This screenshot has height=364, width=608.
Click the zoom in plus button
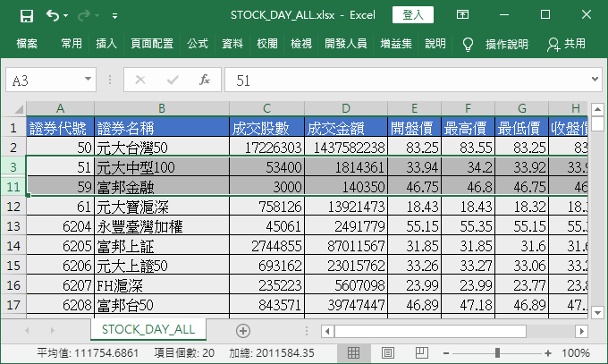tap(547, 353)
